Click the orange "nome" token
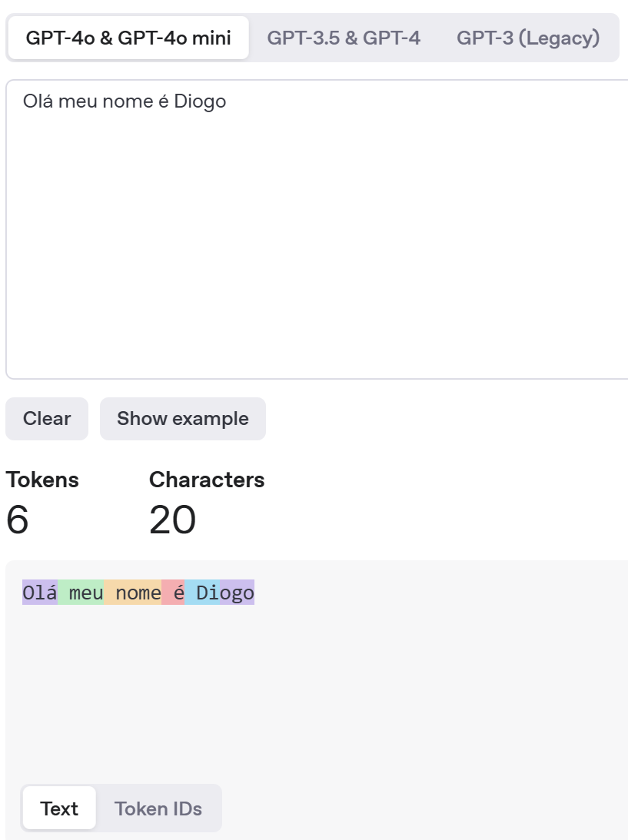This screenshot has width=628, height=840. click(134, 593)
